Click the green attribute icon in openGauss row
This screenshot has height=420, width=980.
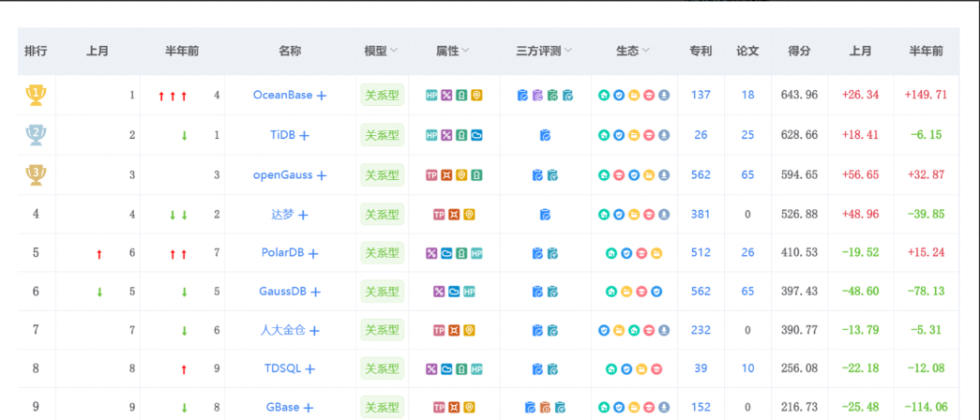pos(477,175)
